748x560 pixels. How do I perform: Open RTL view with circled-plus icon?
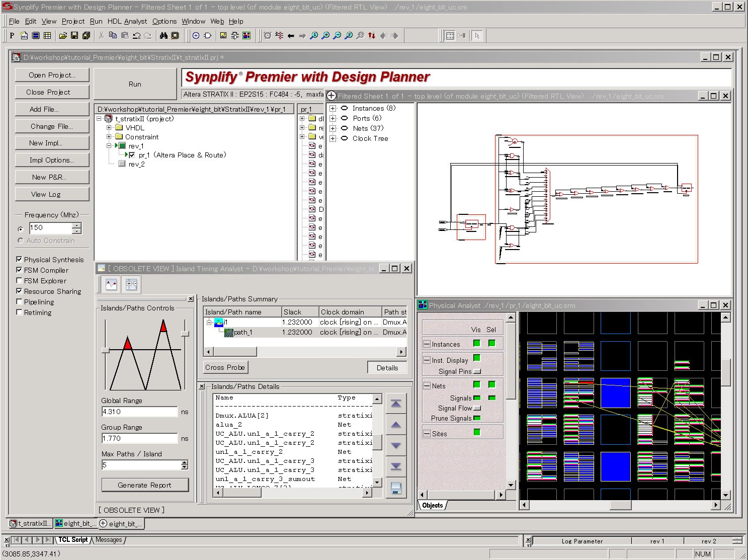[196, 36]
